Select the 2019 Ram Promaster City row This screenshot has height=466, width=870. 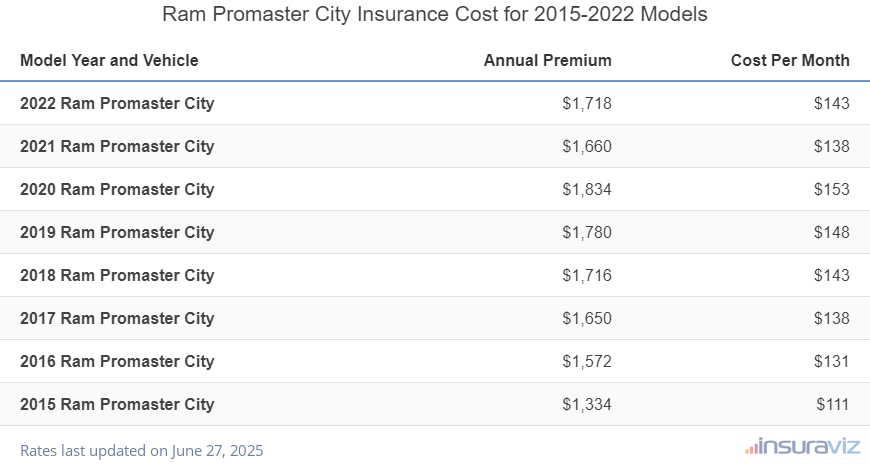click(x=117, y=232)
